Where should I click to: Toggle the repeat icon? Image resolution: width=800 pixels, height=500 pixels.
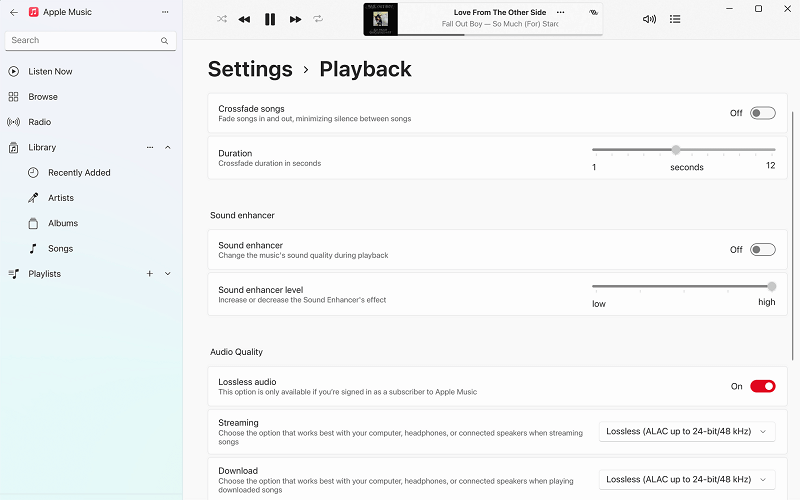318,19
